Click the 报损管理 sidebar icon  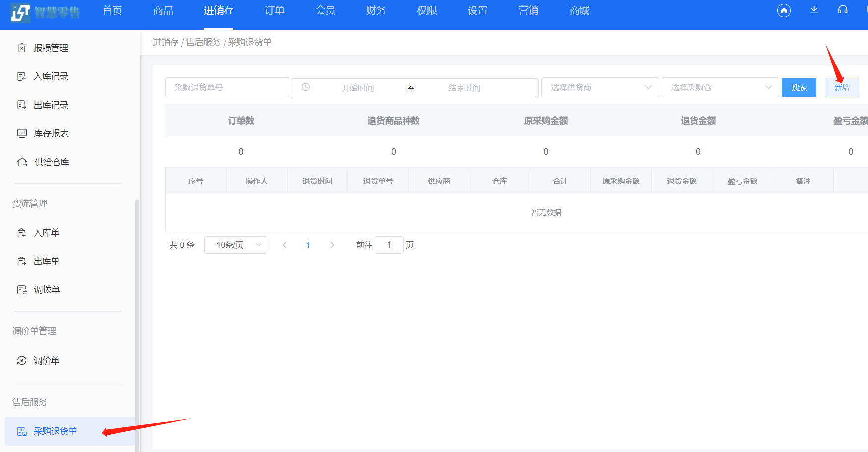(22, 48)
